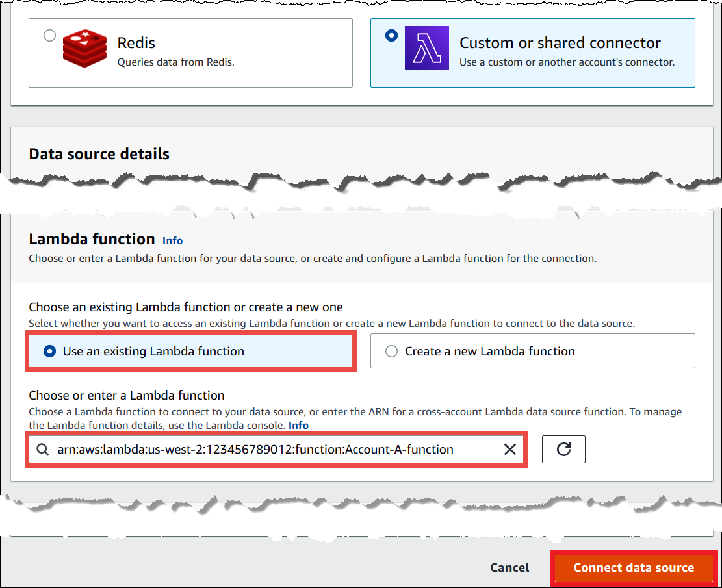The image size is (722, 588).
Task: Open the Info link after the Lambda console text
Action: click(x=298, y=425)
